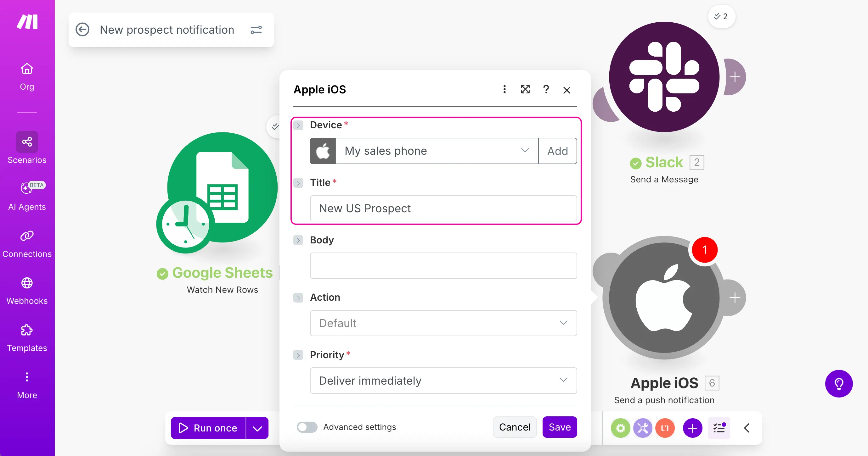
Task: Click the empty Body input field
Action: tap(443, 266)
